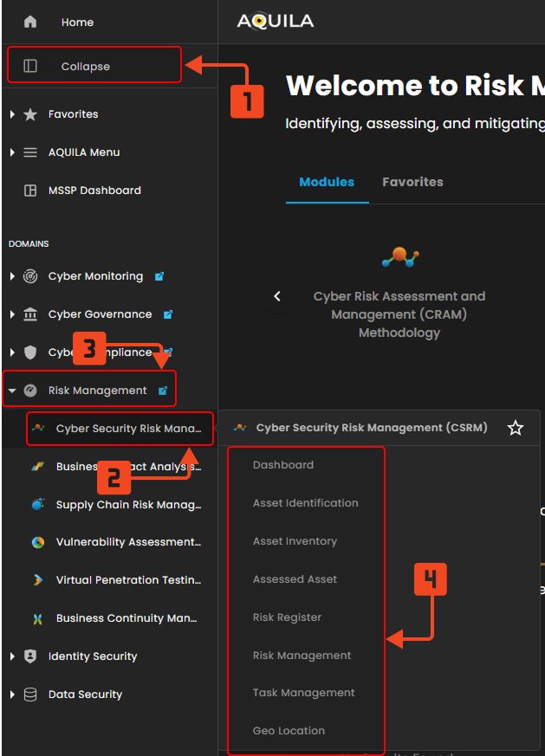The width and height of the screenshot is (545, 756).
Task: Open external link icon beside Cyber Monitoring
Action: click(159, 276)
